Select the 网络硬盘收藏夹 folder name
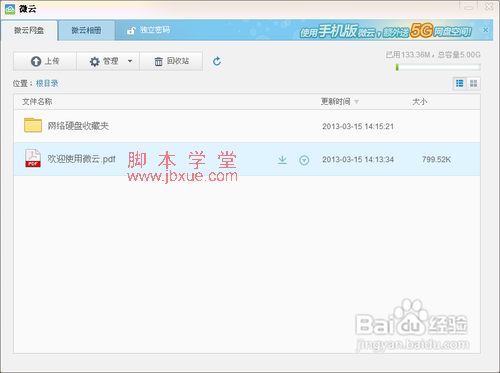Image resolution: width=500 pixels, height=373 pixels. [x=78, y=126]
